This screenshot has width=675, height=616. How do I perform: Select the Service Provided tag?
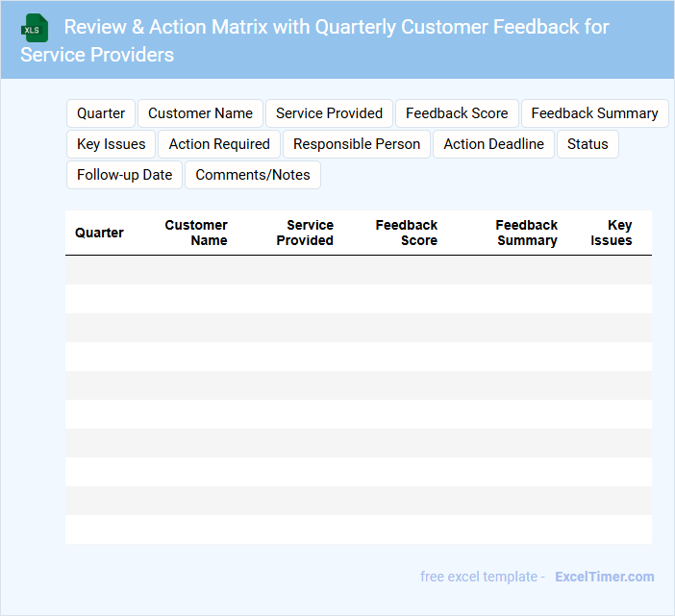tap(329, 113)
